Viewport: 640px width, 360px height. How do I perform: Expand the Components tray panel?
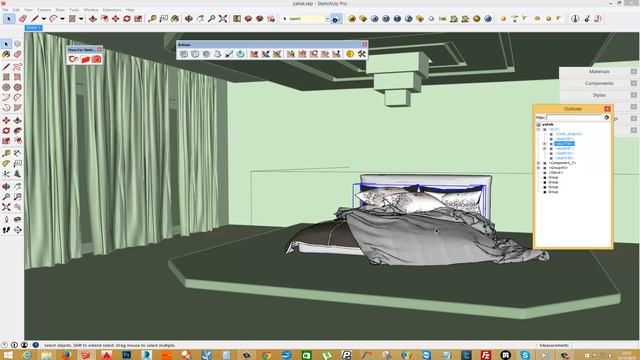pyautogui.click(x=599, y=83)
